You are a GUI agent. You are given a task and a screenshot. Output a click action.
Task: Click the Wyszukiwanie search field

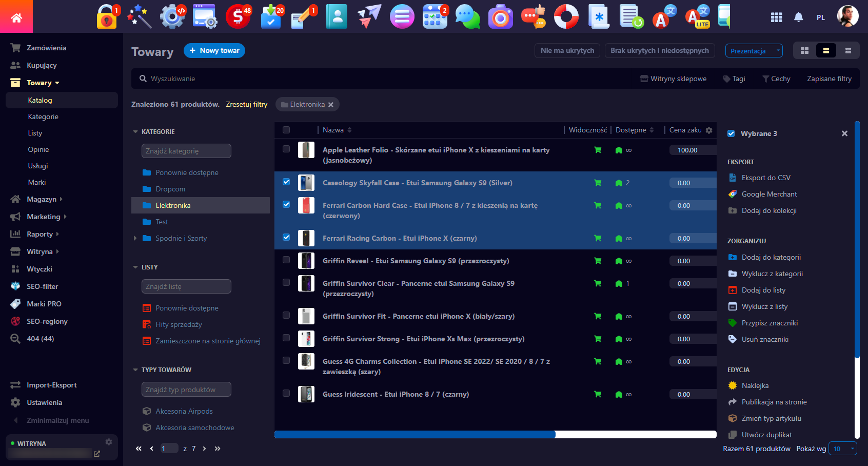359,79
